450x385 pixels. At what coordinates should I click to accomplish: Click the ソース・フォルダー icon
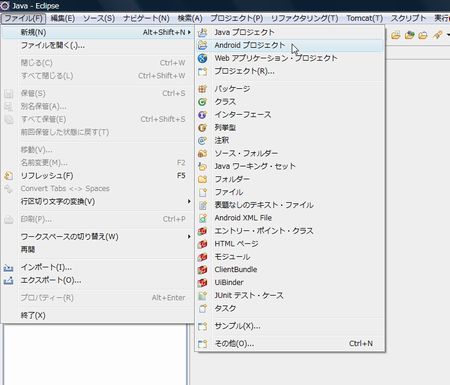202,154
